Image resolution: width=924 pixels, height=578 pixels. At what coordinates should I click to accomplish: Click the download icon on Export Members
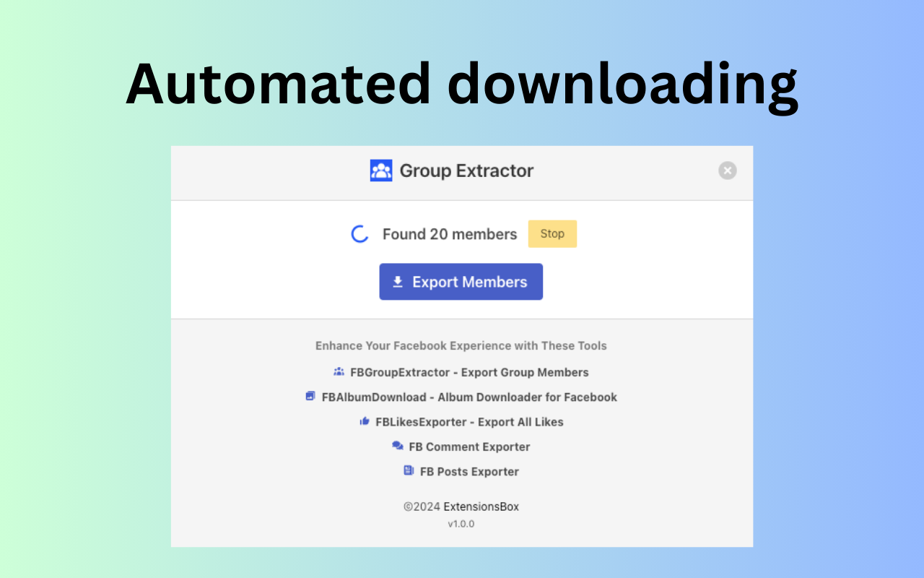pos(397,281)
